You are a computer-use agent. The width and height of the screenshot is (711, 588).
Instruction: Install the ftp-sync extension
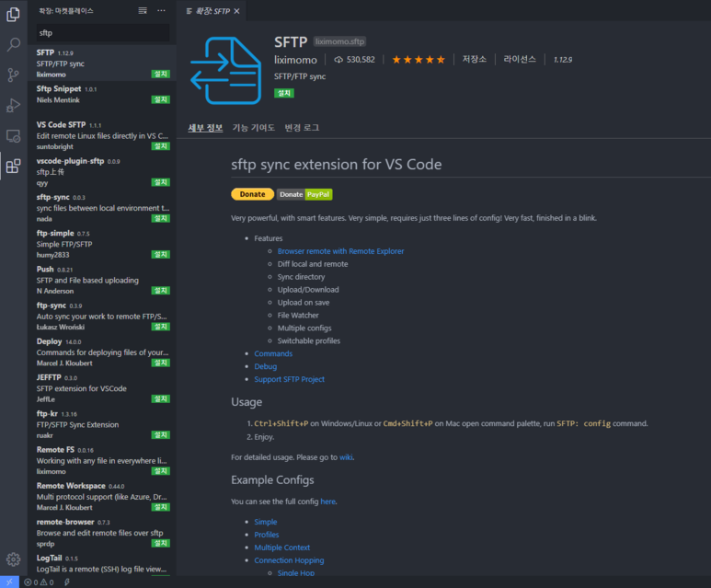click(161, 327)
